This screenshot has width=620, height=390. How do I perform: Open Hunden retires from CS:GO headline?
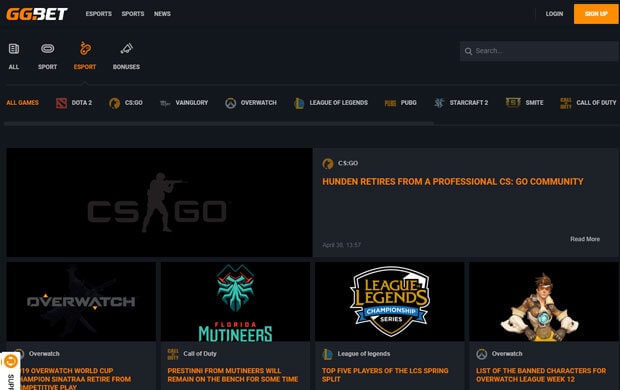[x=453, y=182]
